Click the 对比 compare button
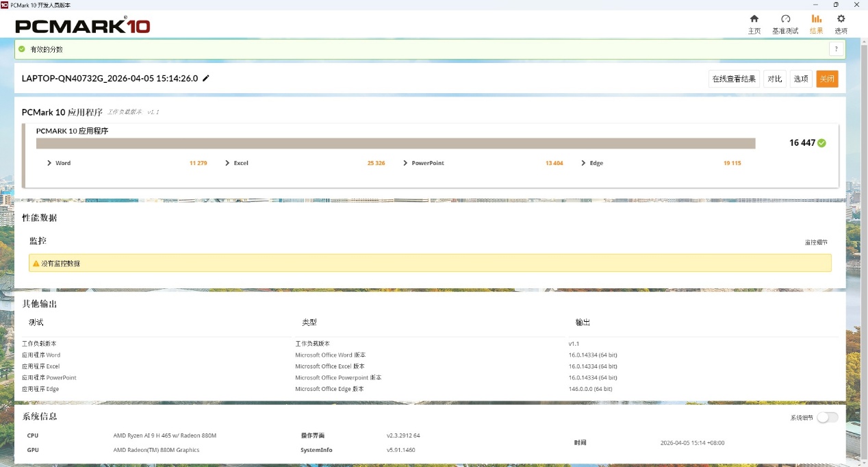 point(775,79)
